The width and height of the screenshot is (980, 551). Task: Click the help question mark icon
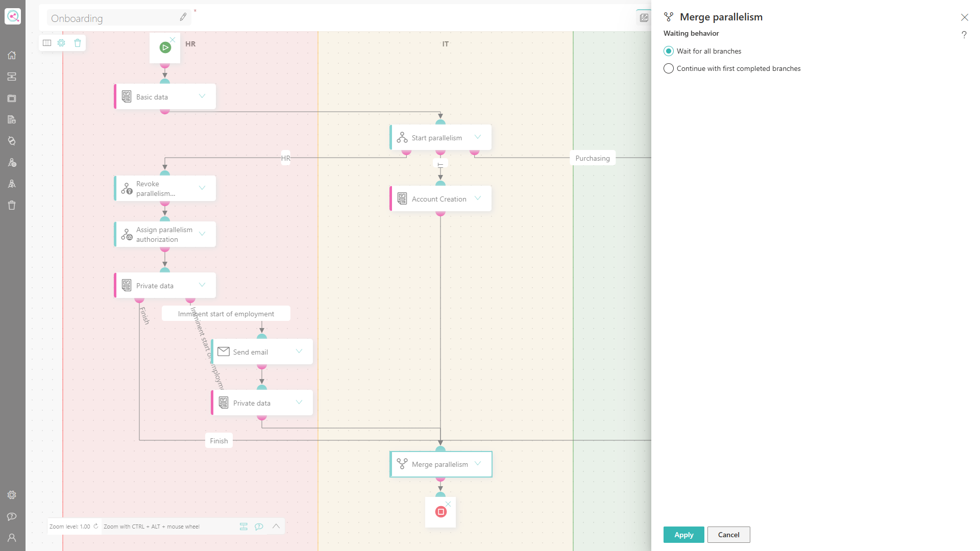click(964, 35)
